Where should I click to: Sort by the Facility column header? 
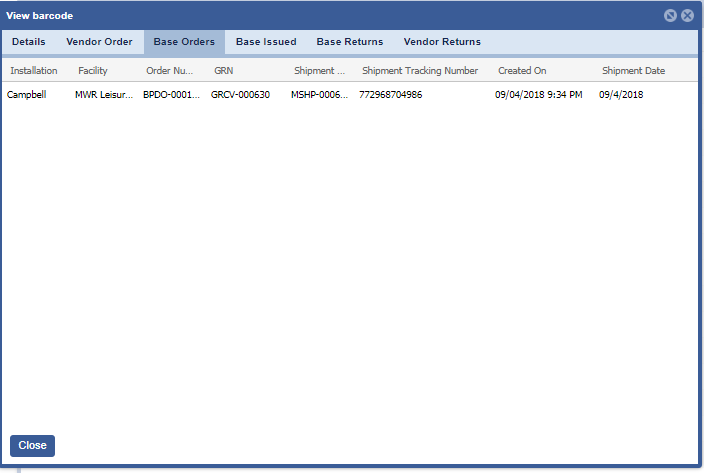[x=93, y=71]
